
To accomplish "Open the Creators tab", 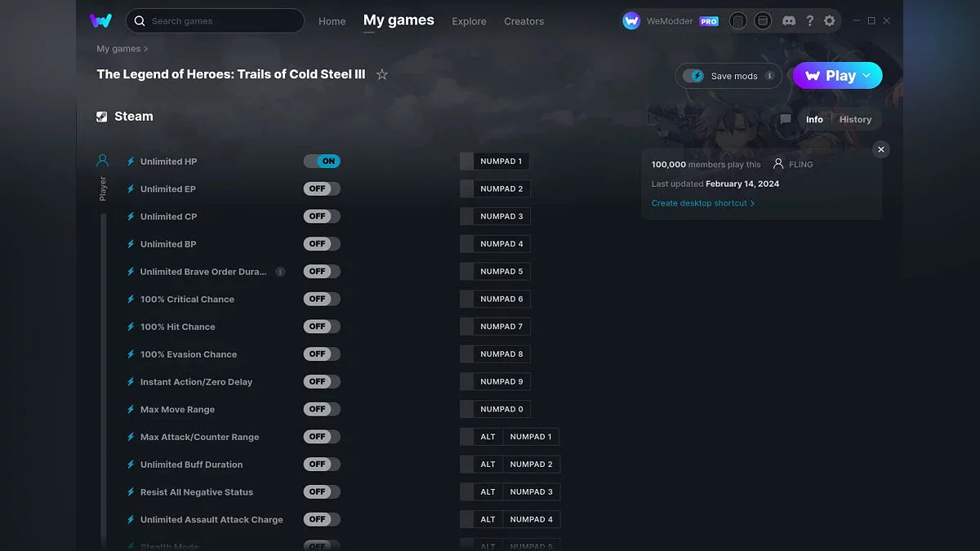I will tap(524, 21).
